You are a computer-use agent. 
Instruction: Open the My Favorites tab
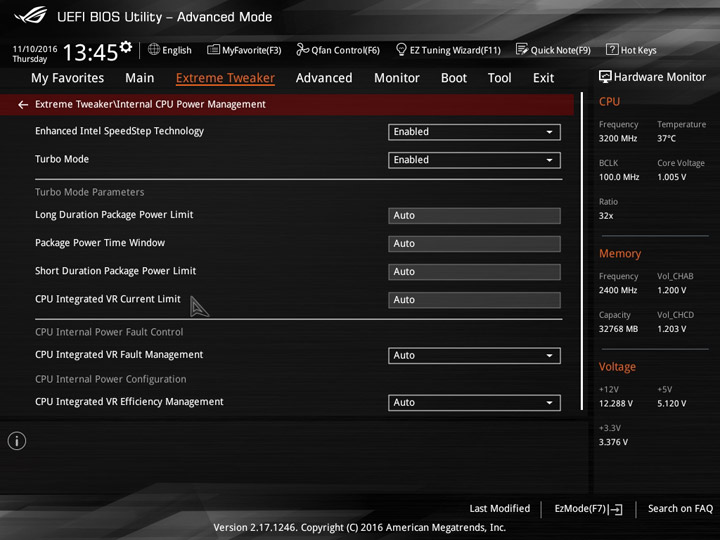68,78
